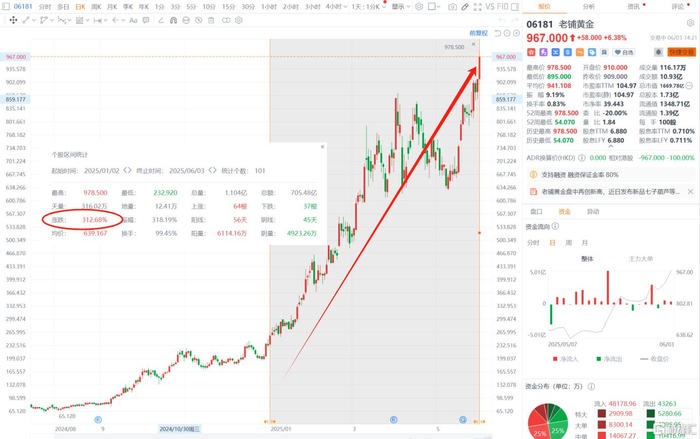Open the stock panel settings gear

click(x=690, y=23)
